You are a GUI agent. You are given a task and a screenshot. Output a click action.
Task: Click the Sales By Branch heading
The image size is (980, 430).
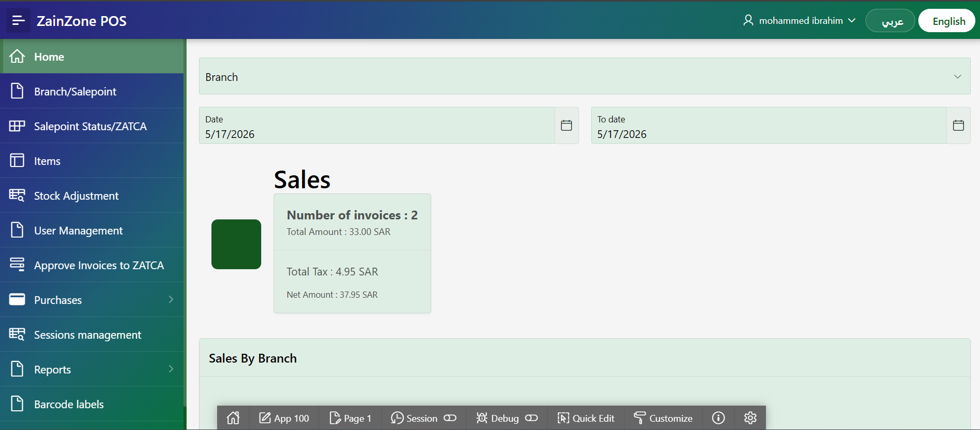(253, 358)
